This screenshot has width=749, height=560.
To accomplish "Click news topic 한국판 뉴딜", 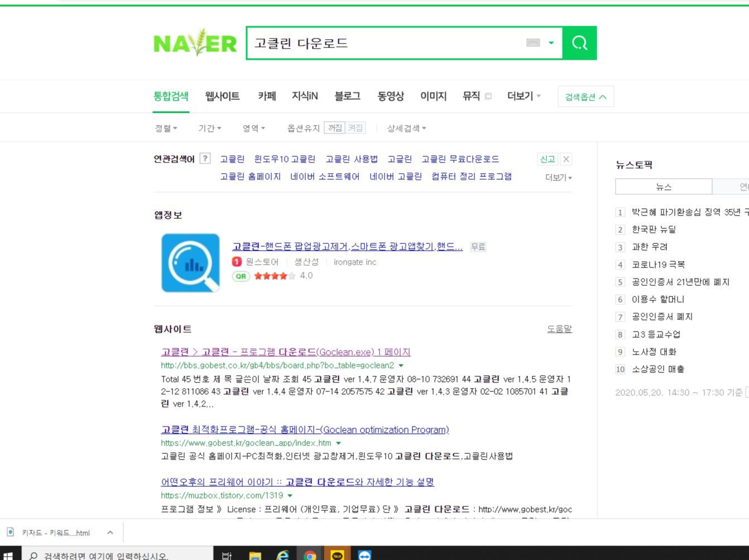I will pos(654,229).
